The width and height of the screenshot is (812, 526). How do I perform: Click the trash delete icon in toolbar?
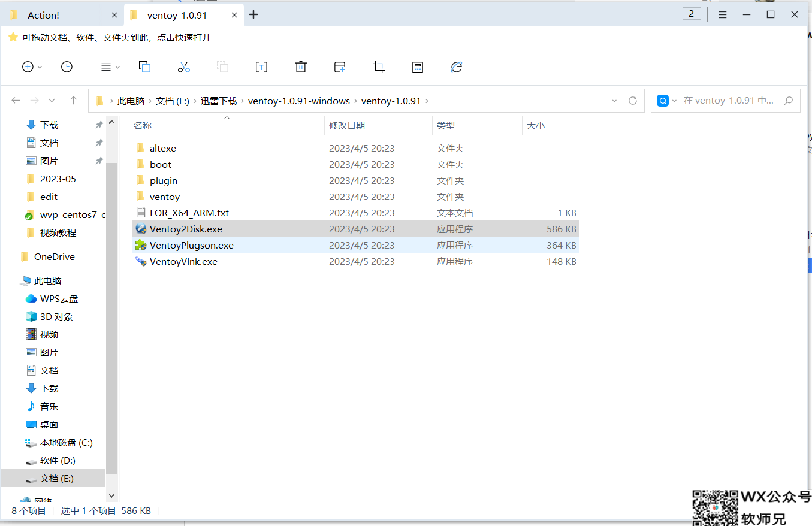click(301, 67)
